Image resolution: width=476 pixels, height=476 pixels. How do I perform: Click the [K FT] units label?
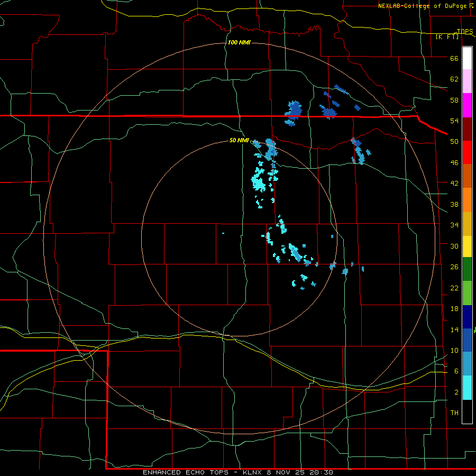click(x=447, y=36)
